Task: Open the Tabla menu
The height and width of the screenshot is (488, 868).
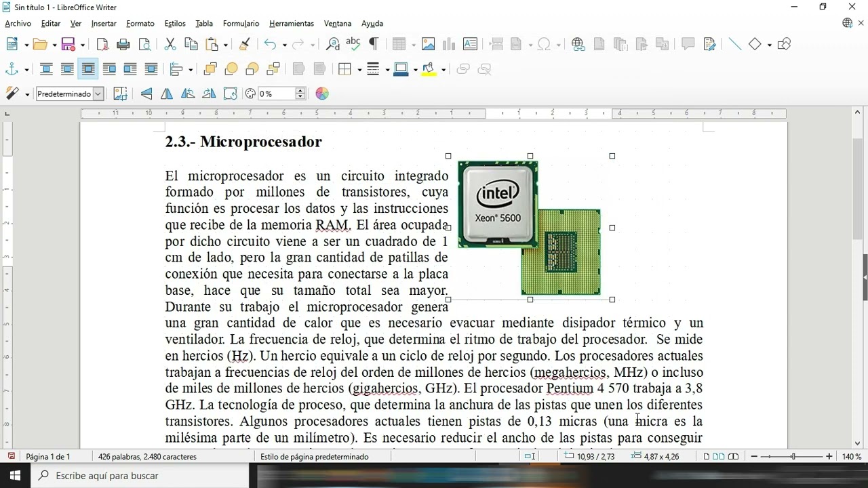Action: click(x=204, y=23)
